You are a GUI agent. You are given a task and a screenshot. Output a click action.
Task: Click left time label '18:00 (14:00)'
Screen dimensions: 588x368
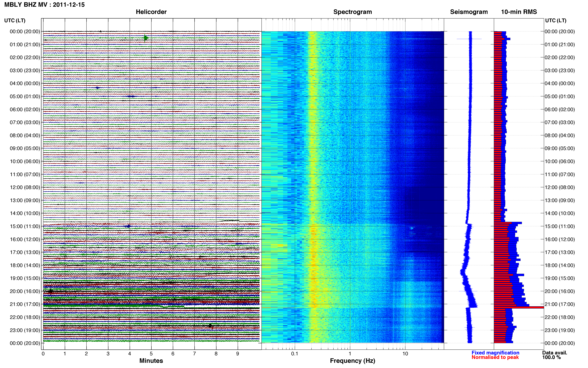[x=25, y=265]
